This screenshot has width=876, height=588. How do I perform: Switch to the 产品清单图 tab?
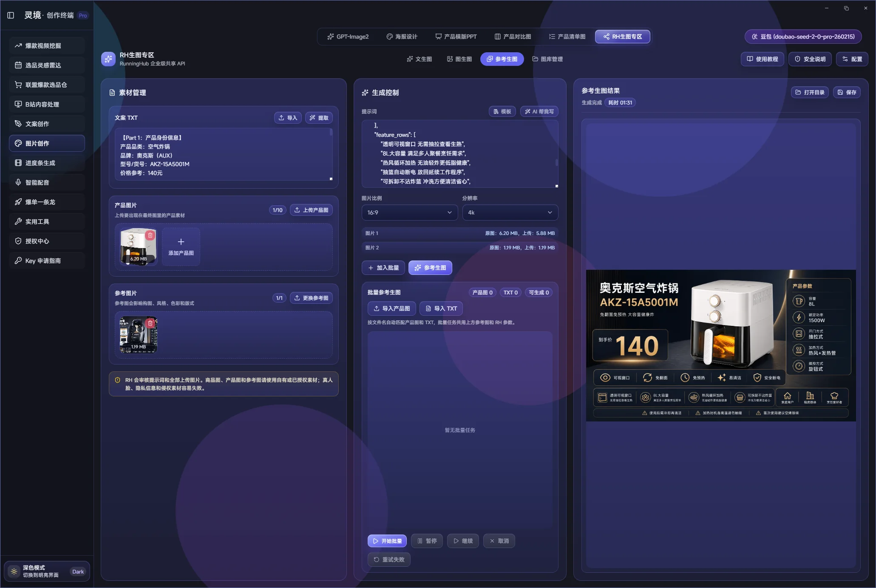[567, 37]
